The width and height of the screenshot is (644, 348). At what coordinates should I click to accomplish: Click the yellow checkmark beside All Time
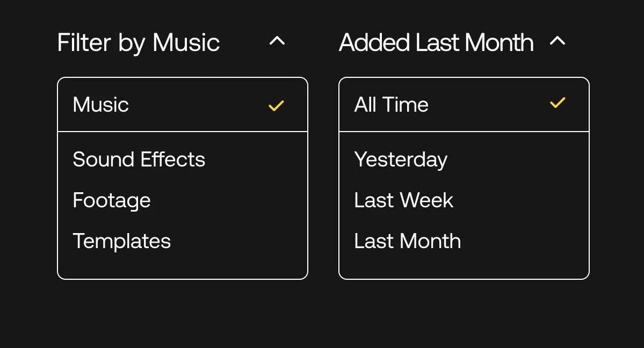[x=558, y=103]
